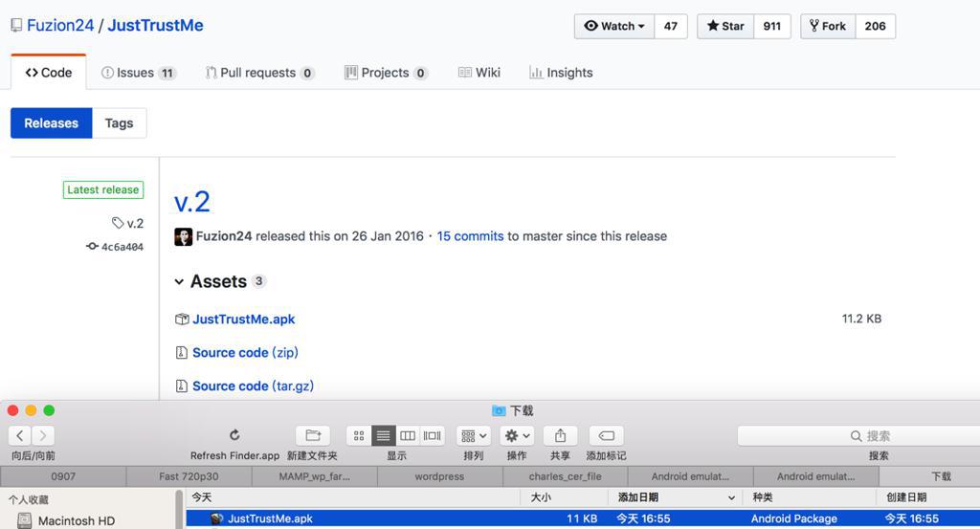
Task: Sort by the 大小 size column
Action: [564, 497]
